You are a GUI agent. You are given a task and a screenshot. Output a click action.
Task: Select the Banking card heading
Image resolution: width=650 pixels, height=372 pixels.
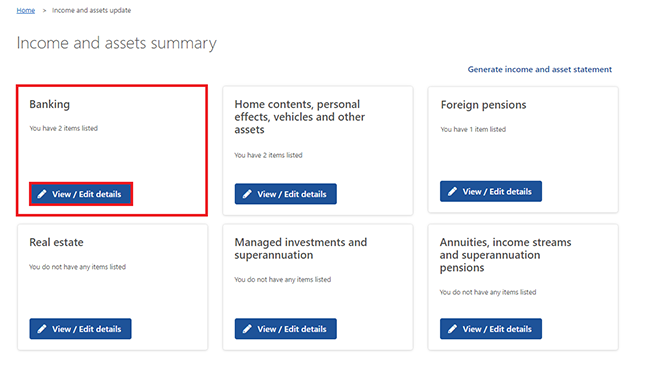point(49,105)
